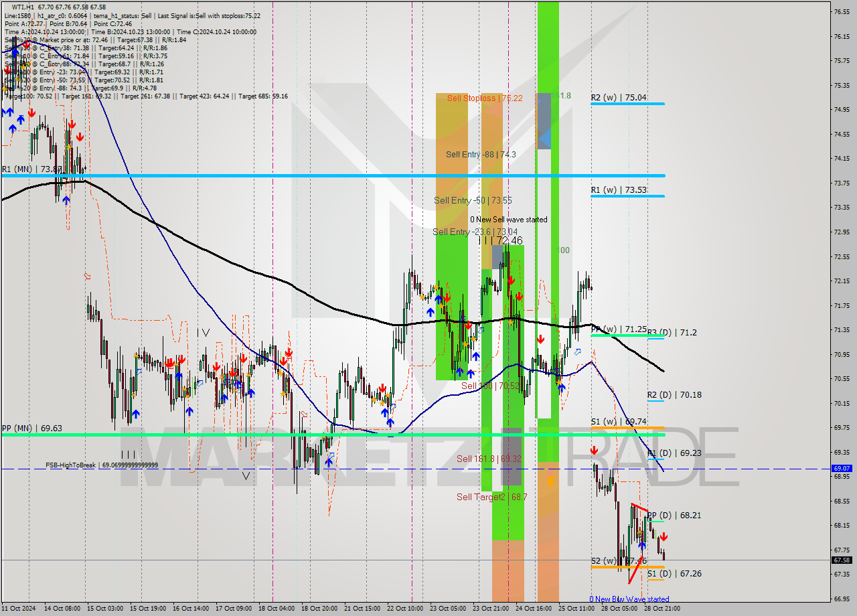This screenshot has height=616, width=857.
Task: Click the '18 Oct 04:00' time label
Action: pos(277,609)
